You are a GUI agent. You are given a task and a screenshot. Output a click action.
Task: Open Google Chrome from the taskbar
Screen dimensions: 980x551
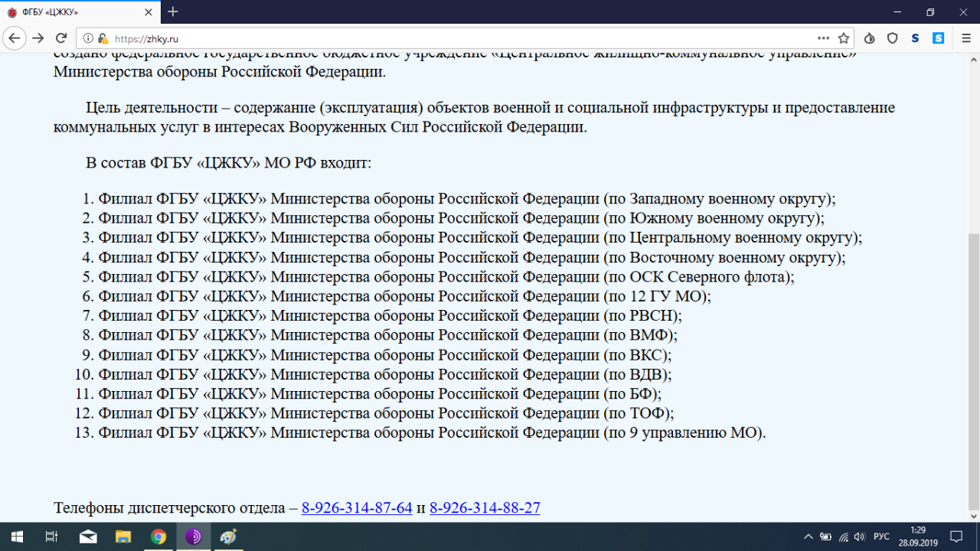pos(158,536)
